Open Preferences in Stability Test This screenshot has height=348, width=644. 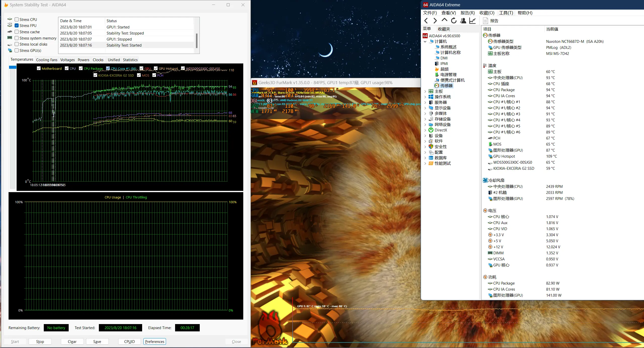coord(154,341)
